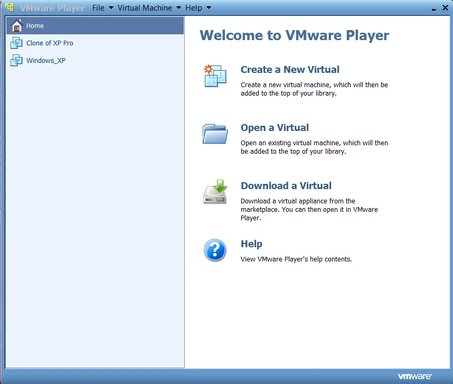Select Clone of XP Pro label in library

pos(50,43)
